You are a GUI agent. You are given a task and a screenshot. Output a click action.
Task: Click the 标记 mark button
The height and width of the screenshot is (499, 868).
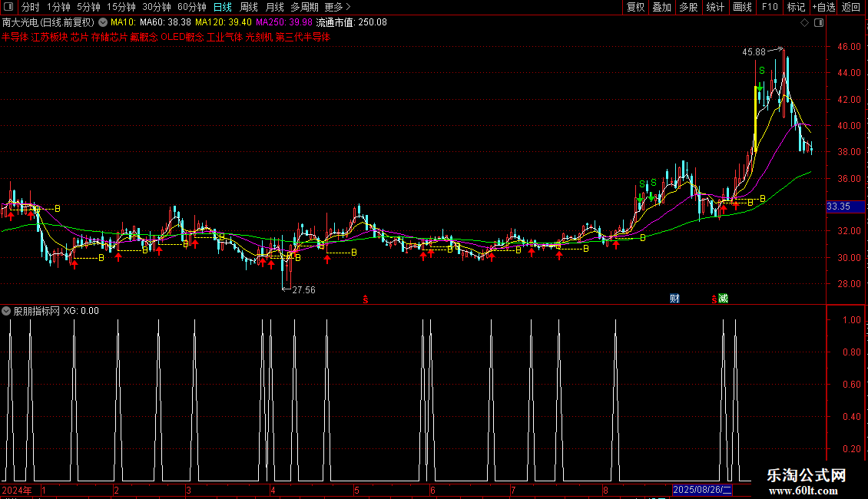796,7
